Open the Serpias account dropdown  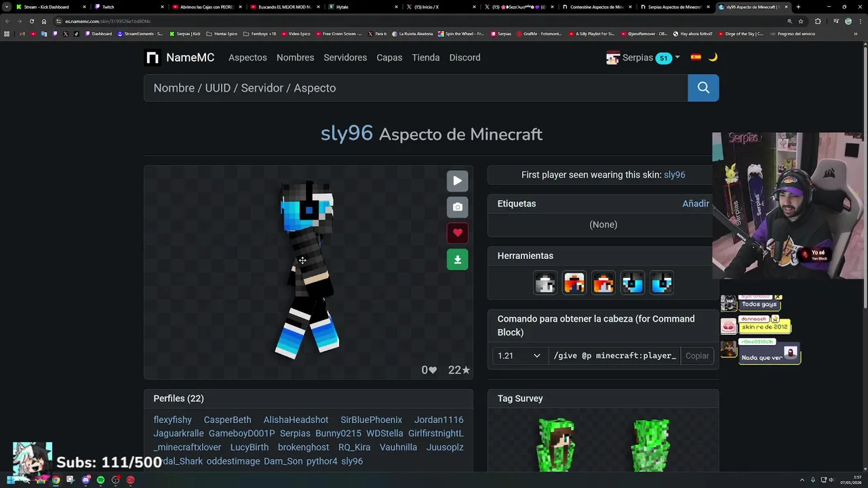pyautogui.click(x=643, y=58)
